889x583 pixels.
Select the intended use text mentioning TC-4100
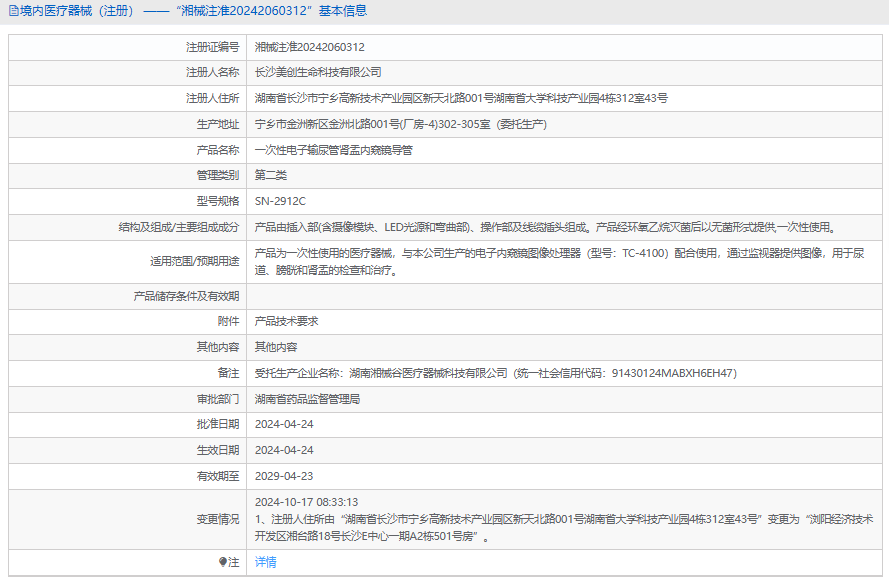(x=560, y=261)
